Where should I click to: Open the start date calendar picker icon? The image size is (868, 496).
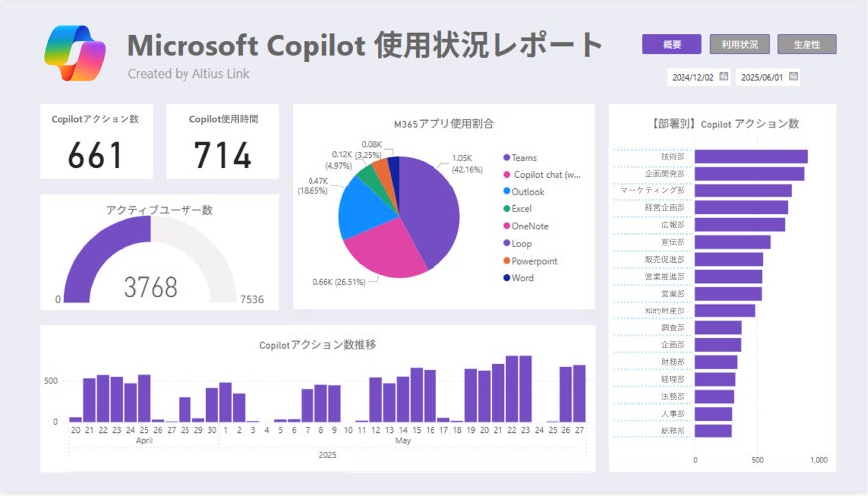click(723, 77)
